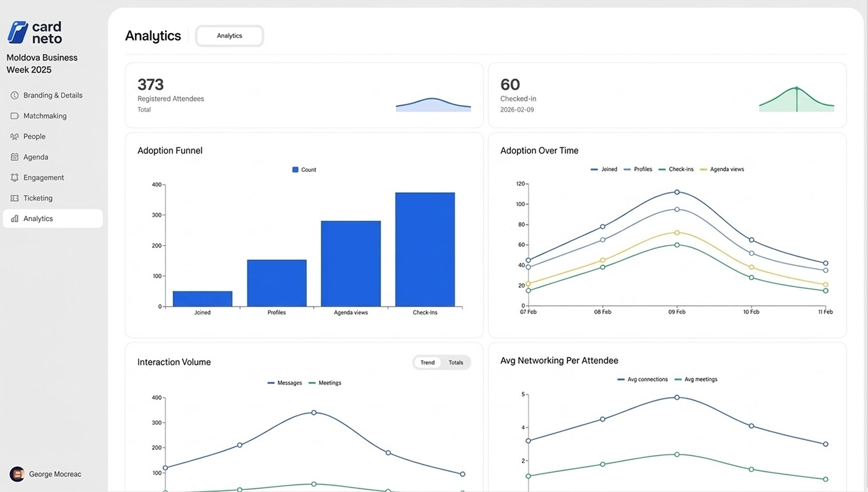Select the Analytics tab near the page title

coord(229,36)
